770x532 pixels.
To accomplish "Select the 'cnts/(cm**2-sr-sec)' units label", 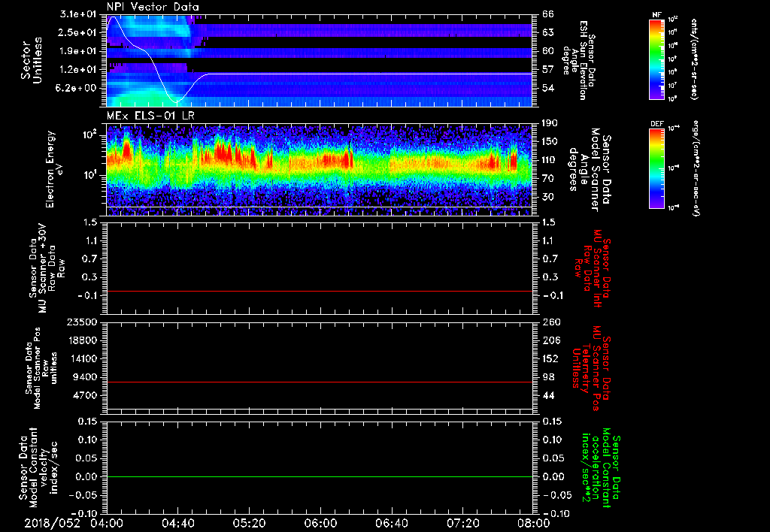I will (x=694, y=59).
